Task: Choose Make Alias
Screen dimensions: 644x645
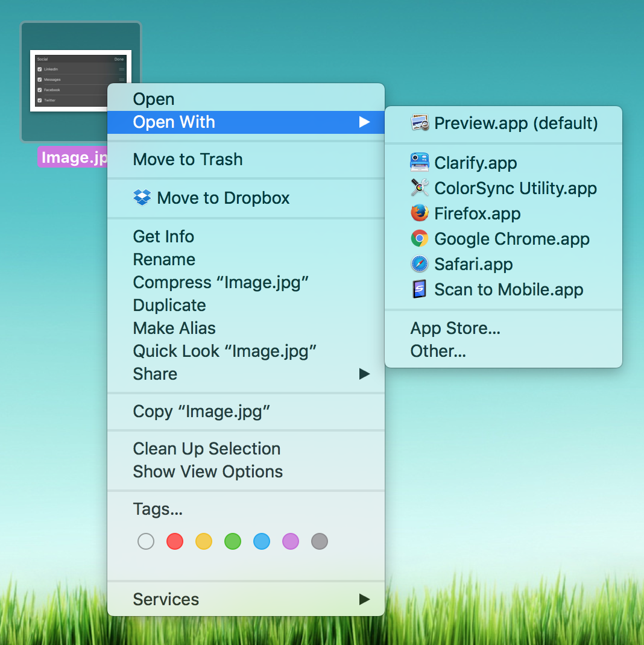Action: (245, 329)
